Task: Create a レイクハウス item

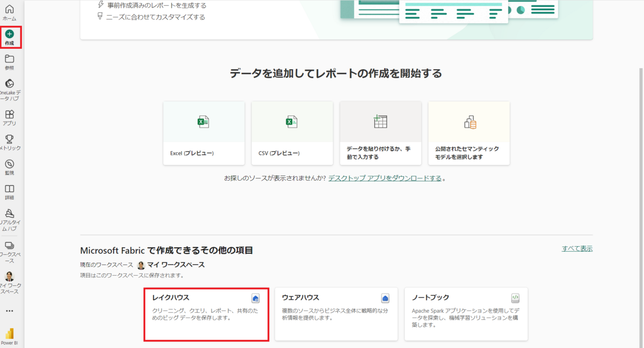Action: (x=206, y=314)
